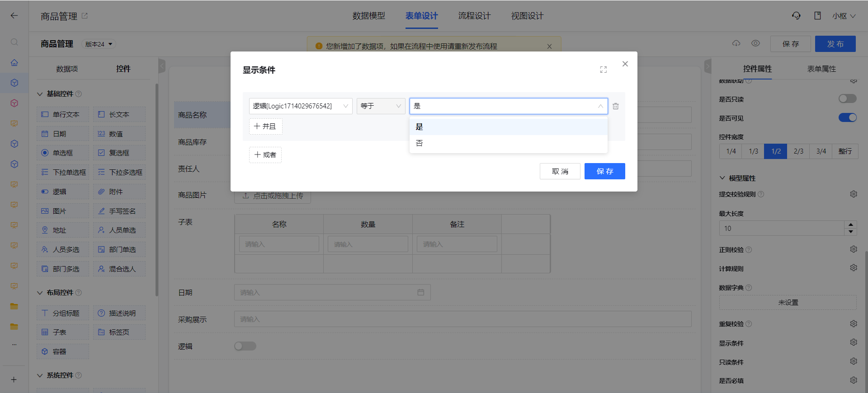Choose 是 option in dropdown list
This screenshot has height=393, width=868.
(x=509, y=127)
